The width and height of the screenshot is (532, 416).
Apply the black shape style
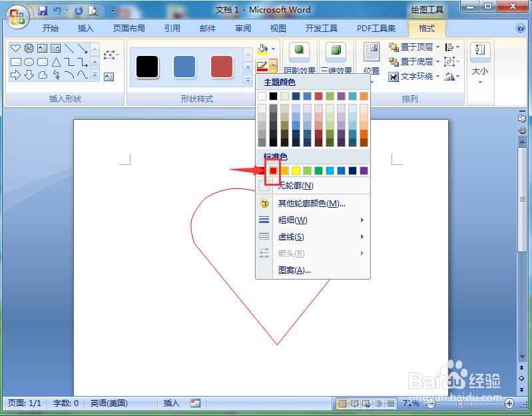point(147,67)
